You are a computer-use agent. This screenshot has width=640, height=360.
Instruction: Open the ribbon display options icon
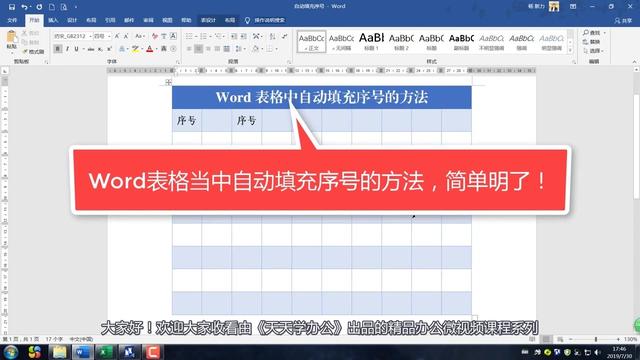click(x=573, y=7)
